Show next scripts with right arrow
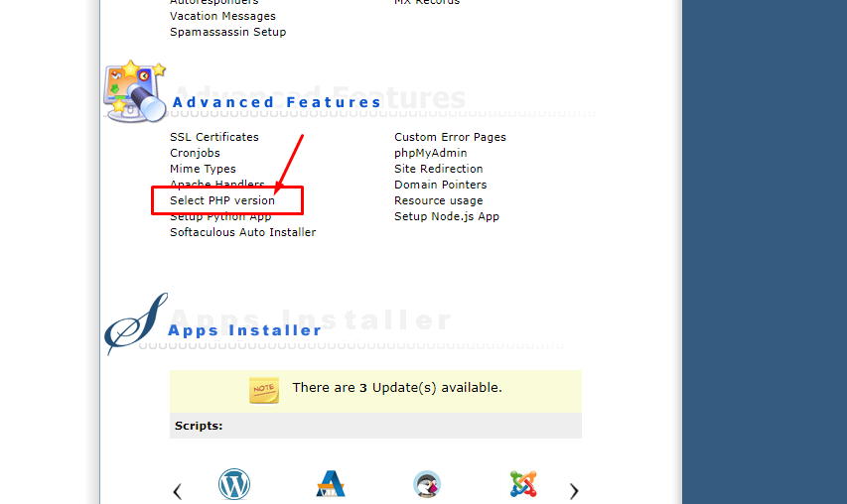This screenshot has width=847, height=504. (574, 491)
